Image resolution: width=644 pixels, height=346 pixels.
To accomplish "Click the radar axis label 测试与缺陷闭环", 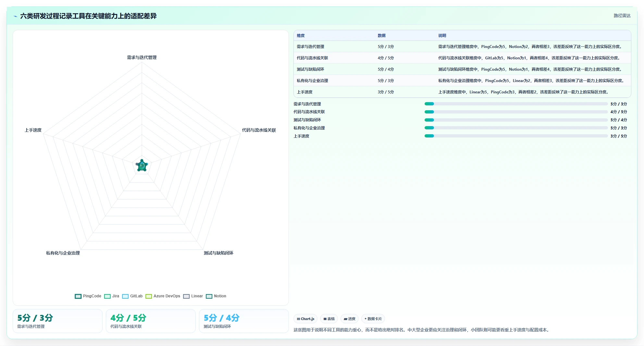I will pyautogui.click(x=218, y=253).
